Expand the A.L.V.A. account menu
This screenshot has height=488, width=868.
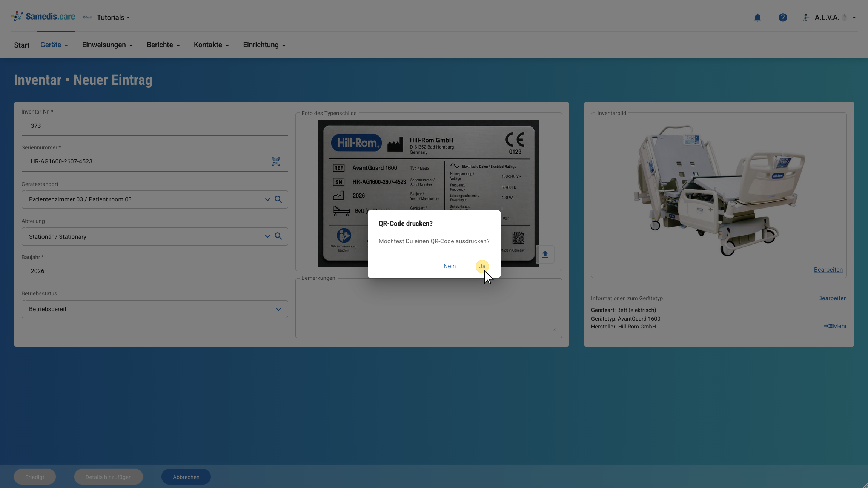pyautogui.click(x=854, y=18)
